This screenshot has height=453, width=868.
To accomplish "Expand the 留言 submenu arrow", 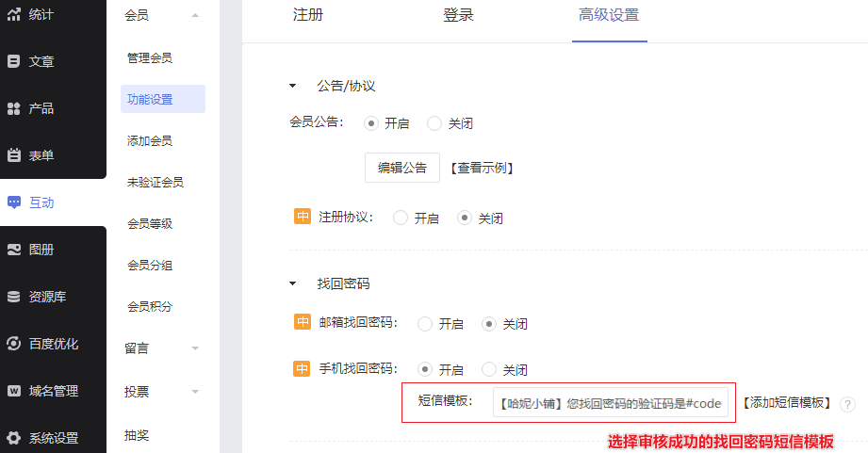I will tap(195, 348).
